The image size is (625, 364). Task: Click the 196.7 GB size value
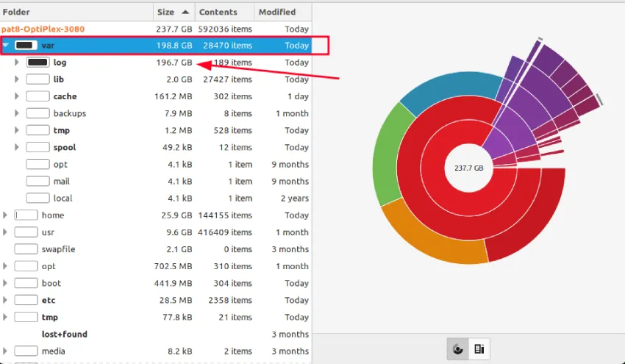point(174,63)
